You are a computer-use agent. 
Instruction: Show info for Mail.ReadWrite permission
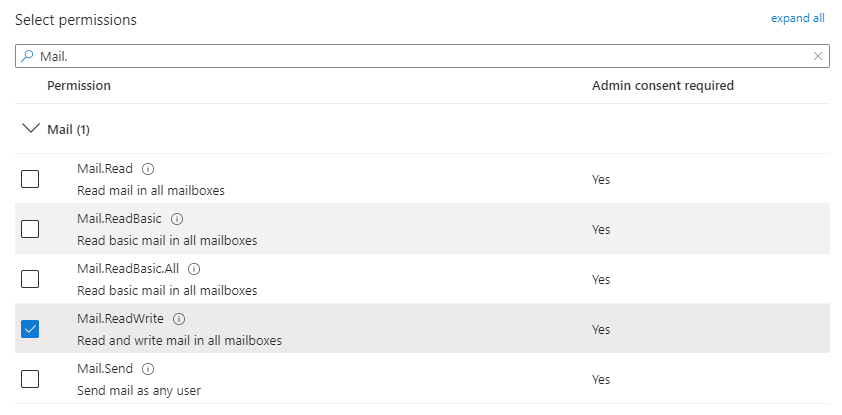(x=179, y=319)
